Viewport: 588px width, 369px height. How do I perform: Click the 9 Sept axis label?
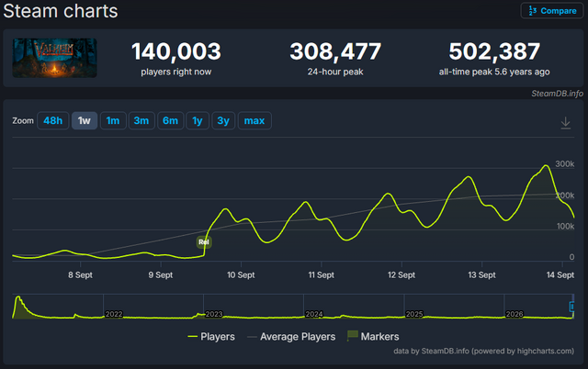click(161, 275)
